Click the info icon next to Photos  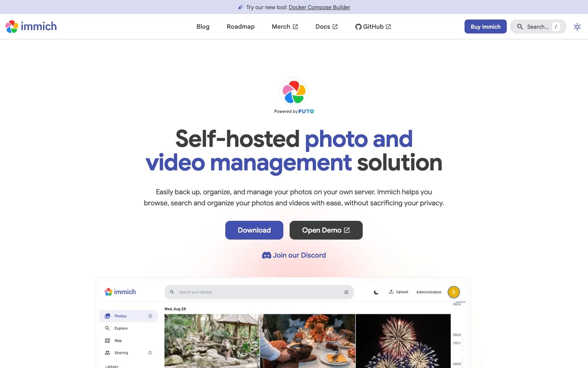[150, 316]
